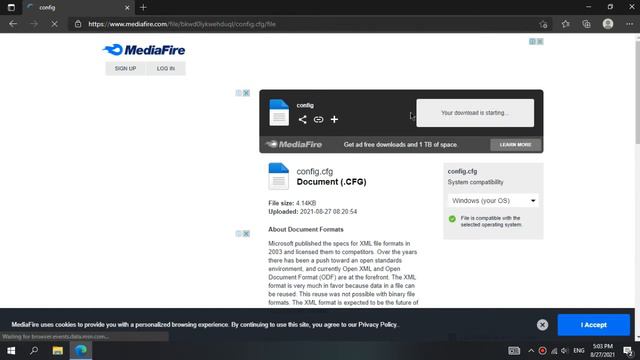
Task: Open Windows (your OS) dropdown
Action: [x=493, y=200]
